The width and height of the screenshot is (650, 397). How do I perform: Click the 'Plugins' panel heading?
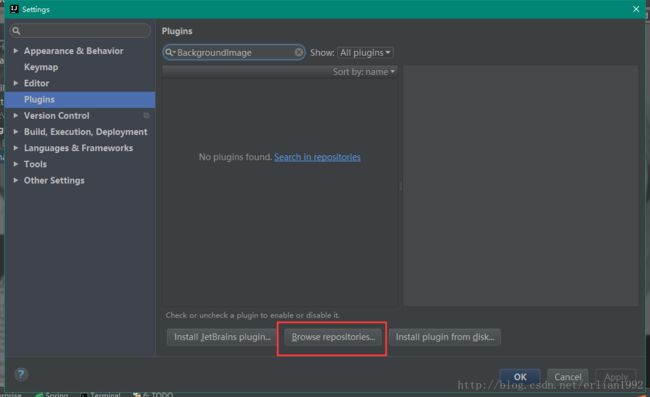click(x=177, y=31)
